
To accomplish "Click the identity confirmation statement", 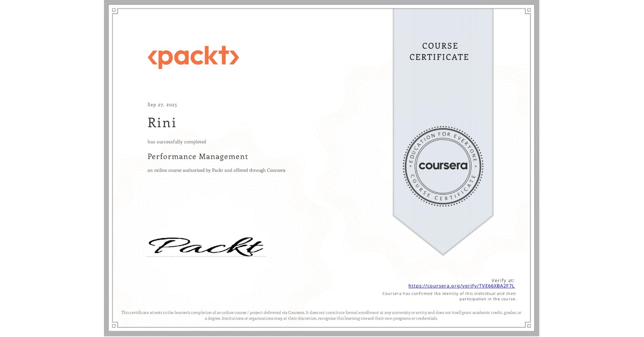I will point(449,296).
